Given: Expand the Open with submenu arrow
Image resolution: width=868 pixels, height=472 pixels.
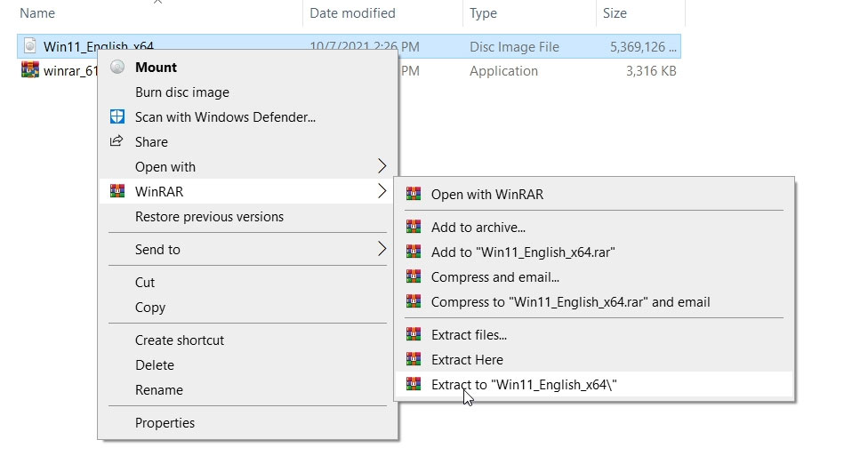Looking at the screenshot, I should click(x=382, y=167).
